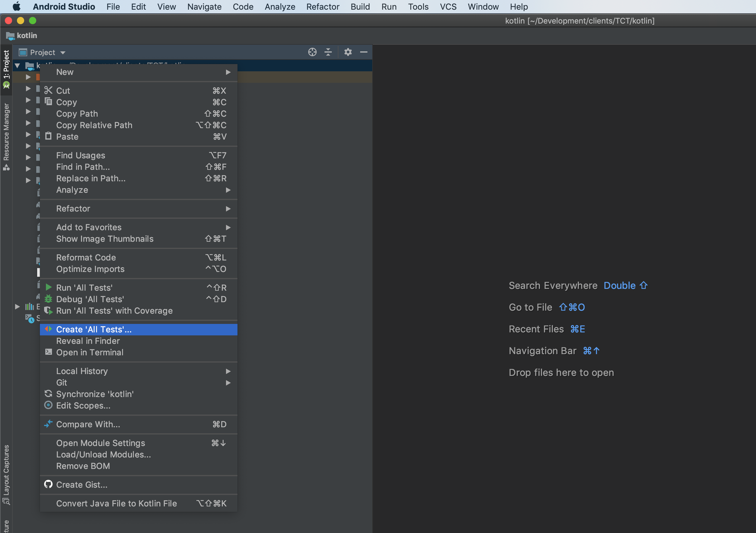Click the Drop files here to open text
The image size is (756, 533).
pos(561,372)
